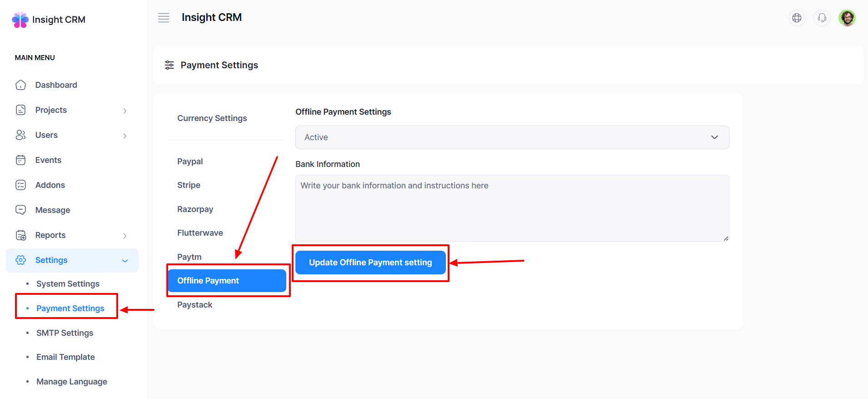The width and height of the screenshot is (868, 399).
Task: Click the headset support icon
Action: pos(822,18)
